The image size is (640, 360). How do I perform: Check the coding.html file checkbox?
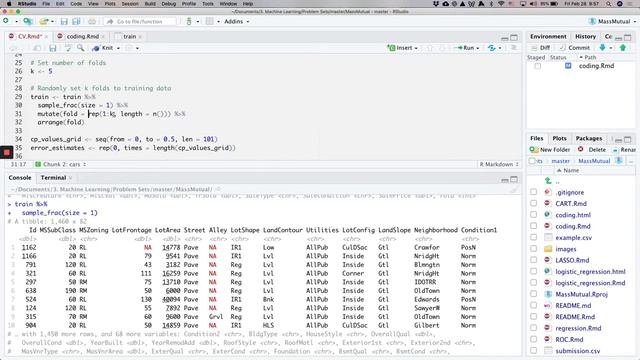pyautogui.click(x=533, y=215)
